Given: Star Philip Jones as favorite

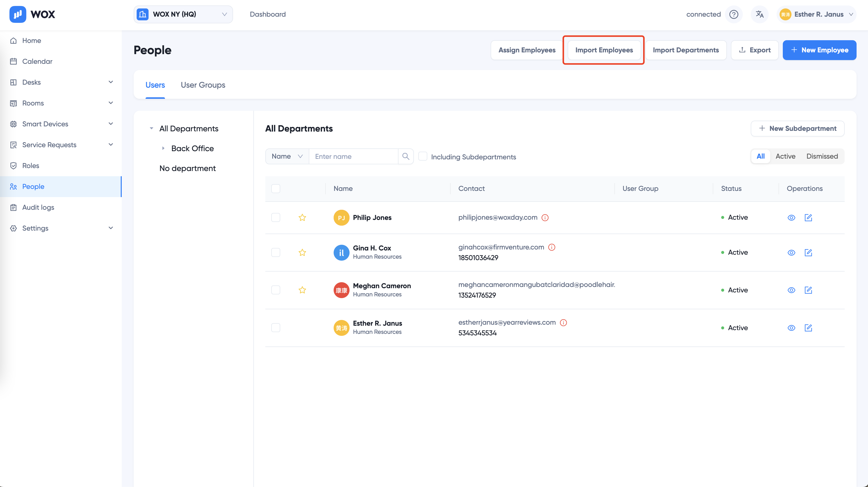Looking at the screenshot, I should pos(302,217).
